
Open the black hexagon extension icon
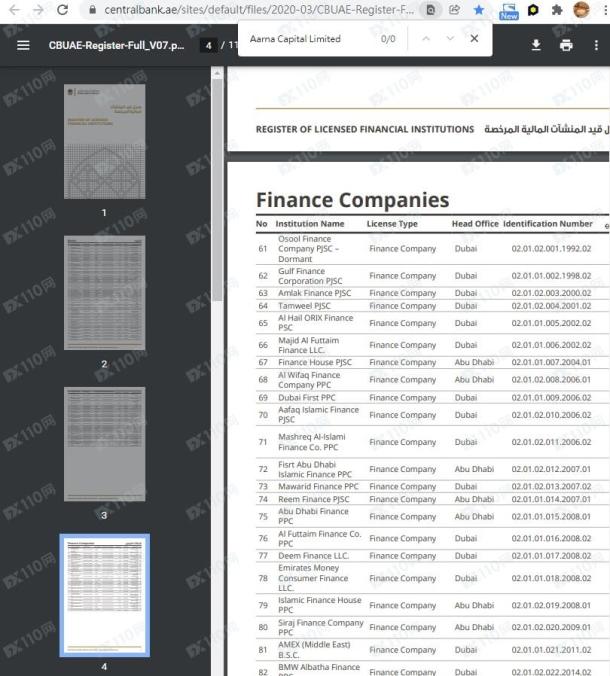pyautogui.click(x=533, y=10)
